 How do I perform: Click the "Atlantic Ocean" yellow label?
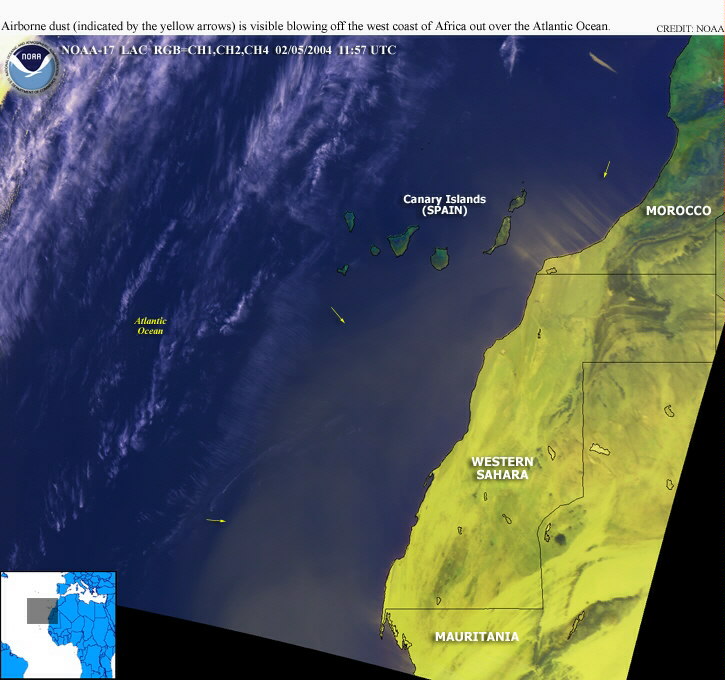pyautogui.click(x=150, y=325)
